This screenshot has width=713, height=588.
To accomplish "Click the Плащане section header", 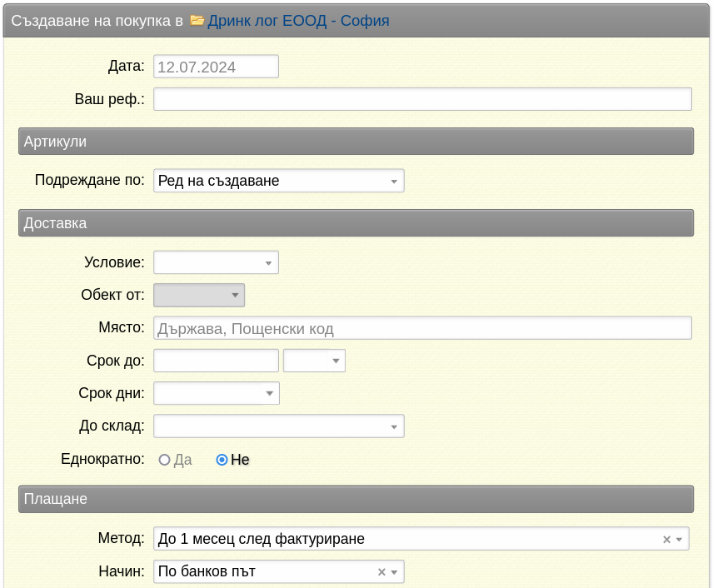I will pyautogui.click(x=356, y=499).
